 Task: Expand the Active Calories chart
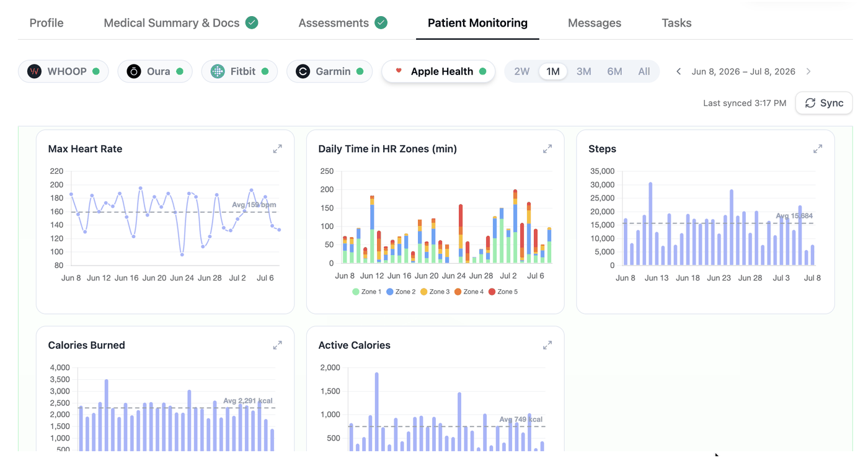pyautogui.click(x=547, y=345)
